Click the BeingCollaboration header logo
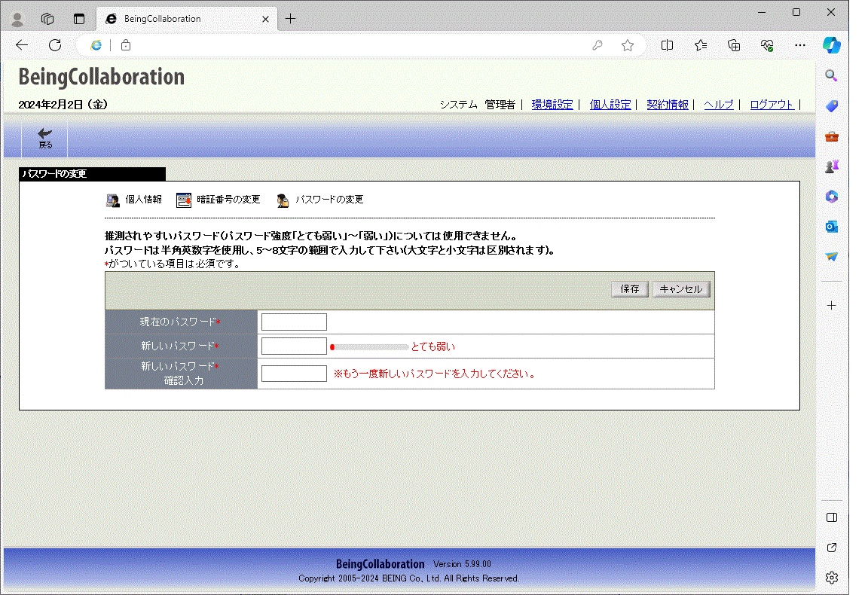The width and height of the screenshot is (868, 595). 101,77
